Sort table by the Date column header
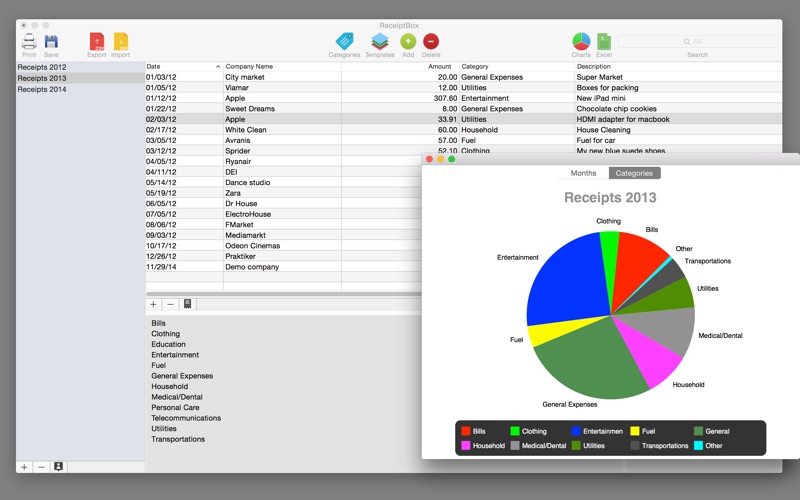 (180, 66)
